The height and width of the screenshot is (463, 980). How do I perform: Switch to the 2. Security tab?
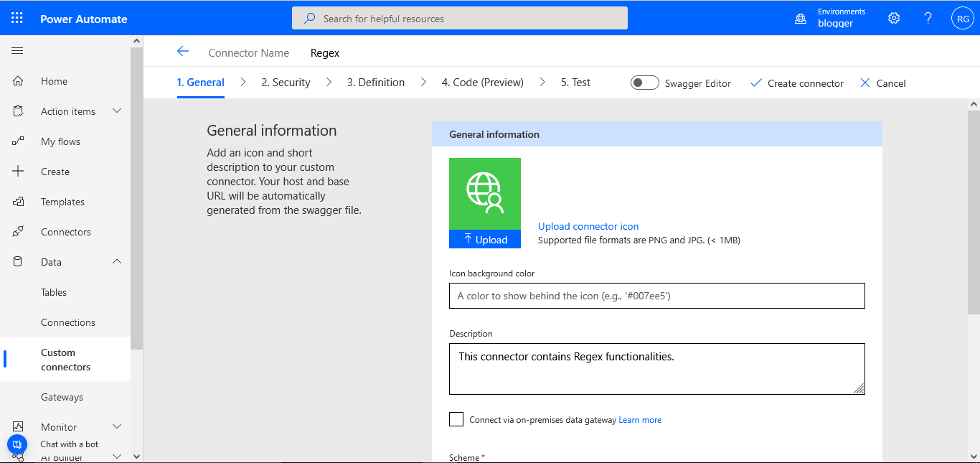(x=286, y=83)
